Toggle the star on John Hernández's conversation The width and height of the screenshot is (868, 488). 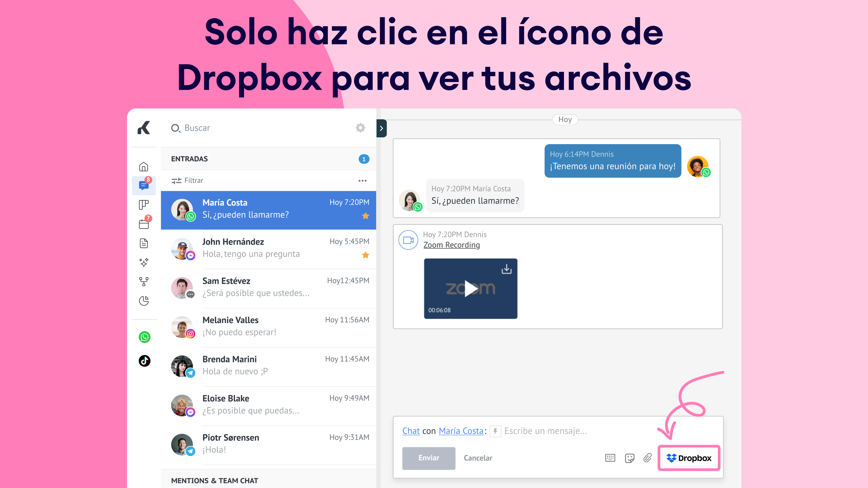365,255
